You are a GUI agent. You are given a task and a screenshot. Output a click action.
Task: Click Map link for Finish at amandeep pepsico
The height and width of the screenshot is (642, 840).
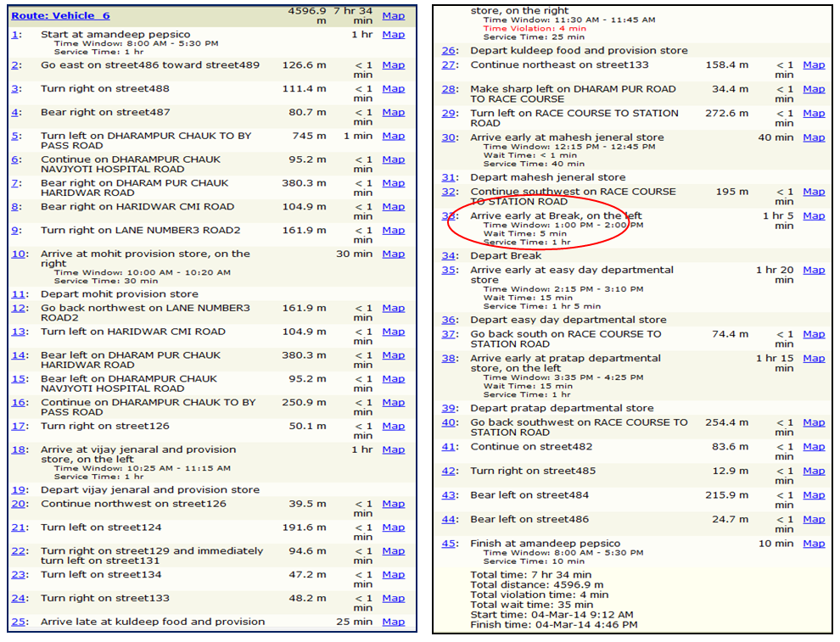[814, 544]
